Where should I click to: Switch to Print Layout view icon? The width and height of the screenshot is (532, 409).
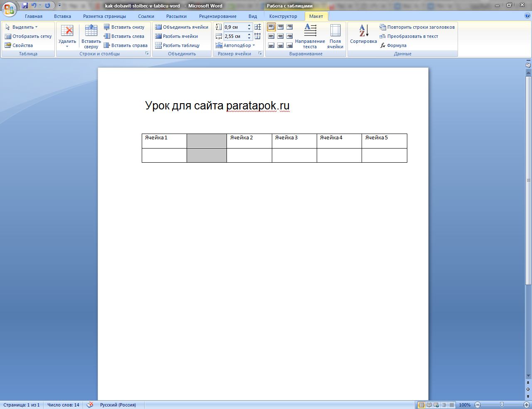click(421, 405)
